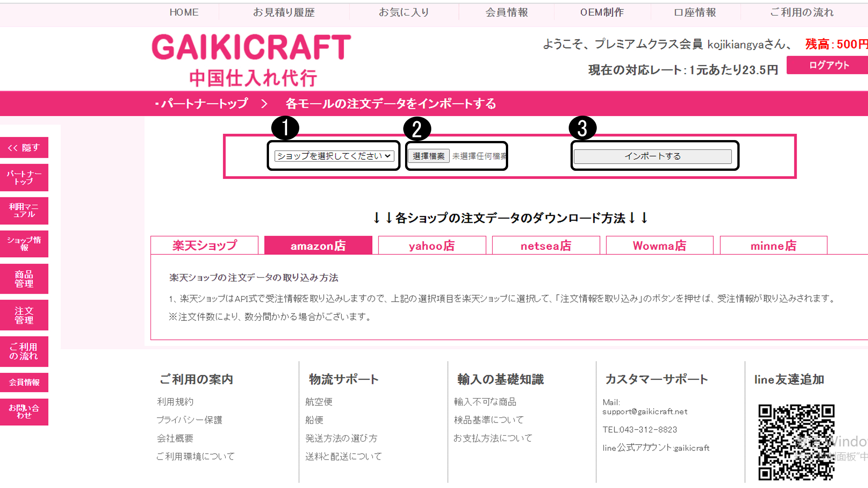The height and width of the screenshot is (488, 868).
Task: Switch to the amazon店 tab
Action: [318, 245]
